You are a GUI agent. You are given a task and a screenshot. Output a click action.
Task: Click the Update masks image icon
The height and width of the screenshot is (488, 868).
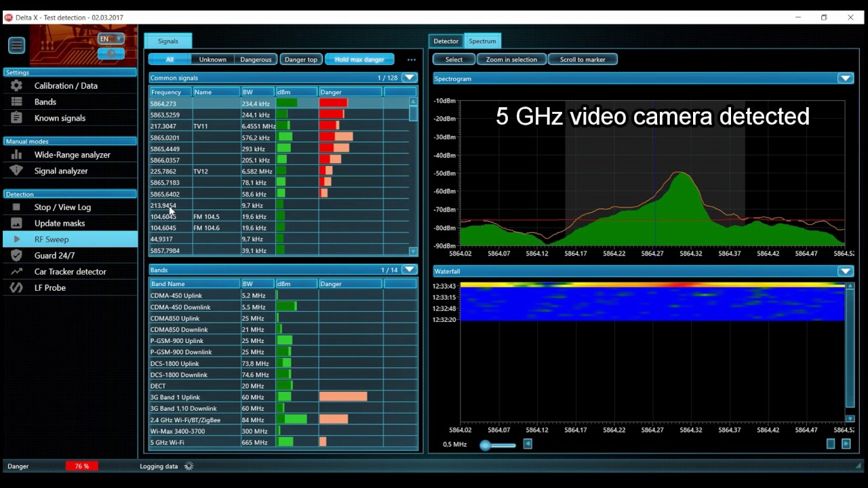pos(17,223)
